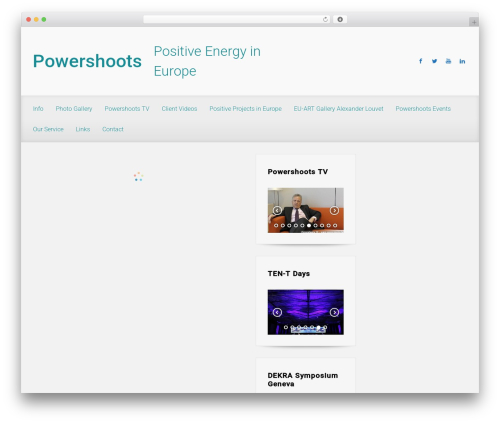Close the window with the red button

29,19
